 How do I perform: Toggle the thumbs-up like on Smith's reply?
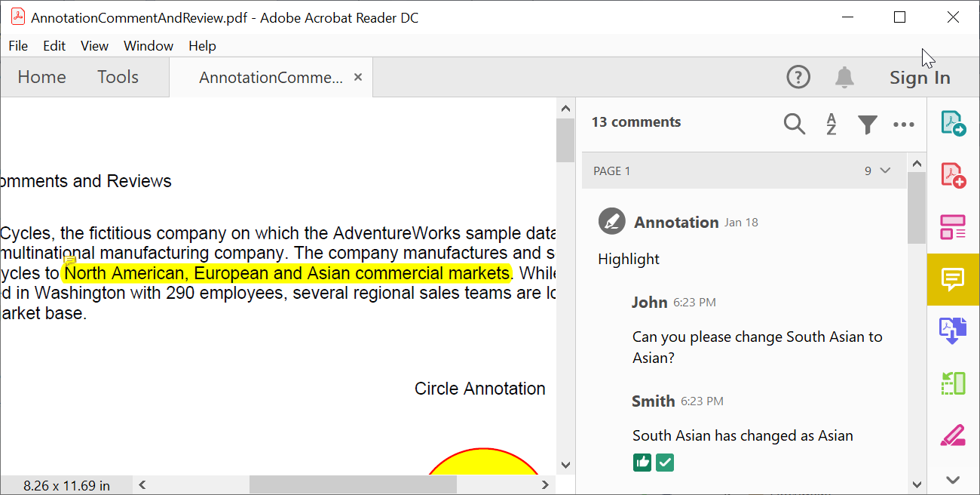tap(642, 463)
